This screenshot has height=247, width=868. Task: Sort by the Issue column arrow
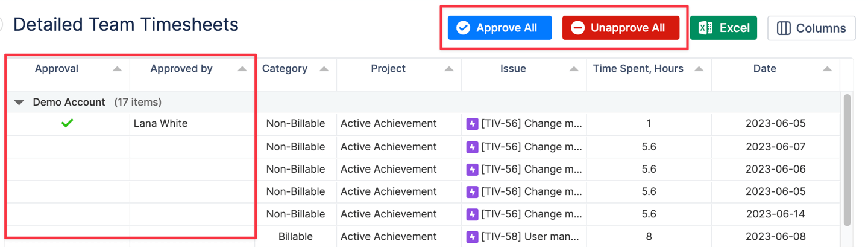click(x=573, y=69)
